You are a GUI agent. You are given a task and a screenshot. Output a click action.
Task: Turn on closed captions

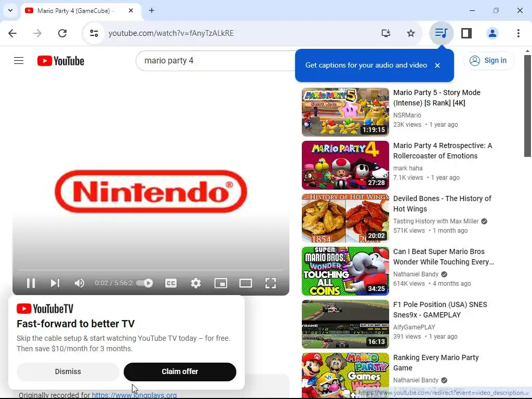tap(170, 283)
